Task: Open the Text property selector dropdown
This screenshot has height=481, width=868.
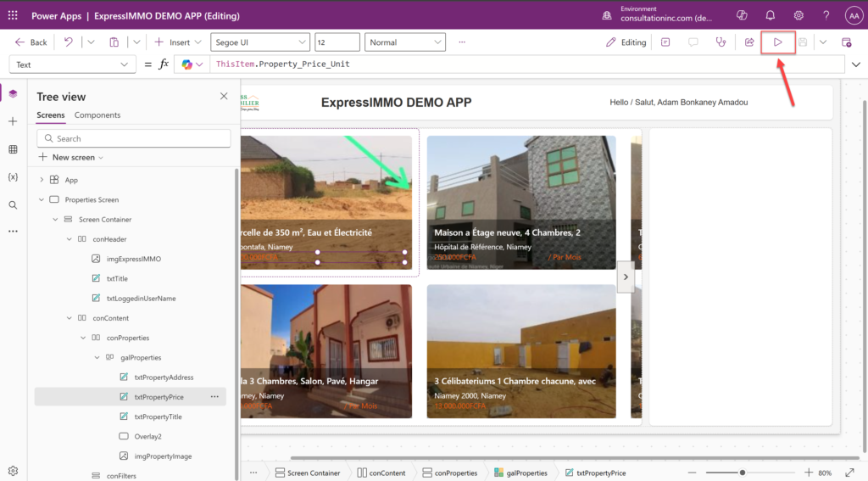Action: 72,64
